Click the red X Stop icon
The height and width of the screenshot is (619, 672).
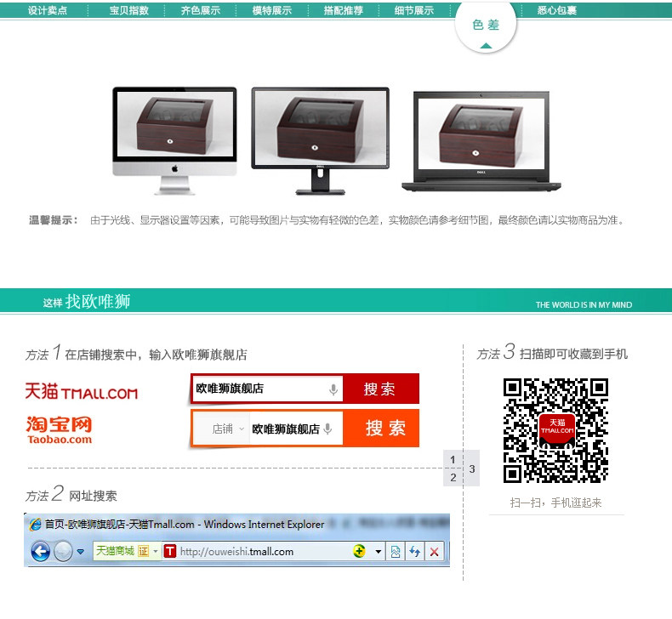click(434, 552)
